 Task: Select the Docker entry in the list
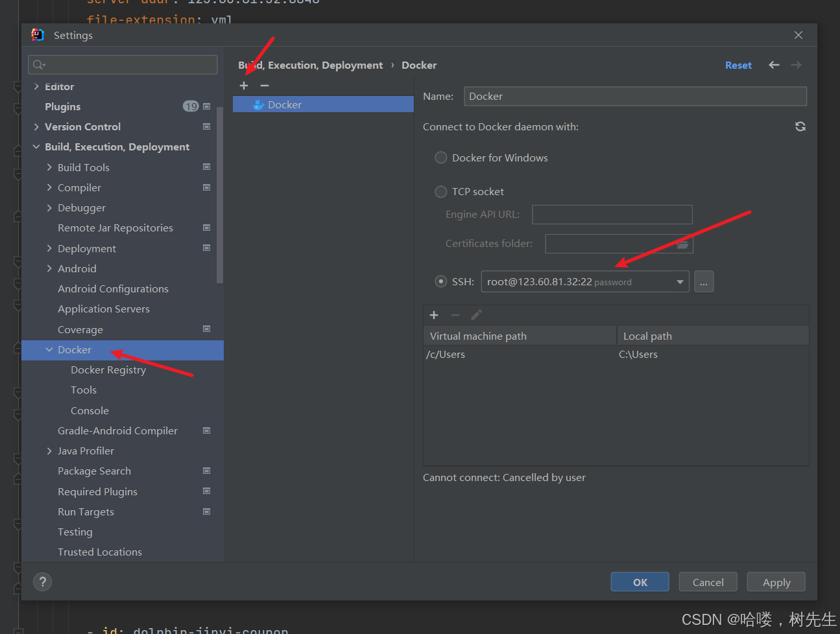[323, 104]
